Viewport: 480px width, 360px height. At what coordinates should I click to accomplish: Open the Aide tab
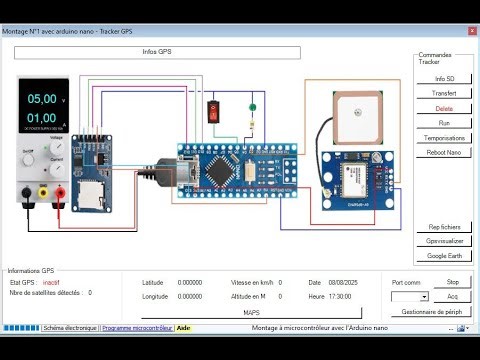click(183, 328)
